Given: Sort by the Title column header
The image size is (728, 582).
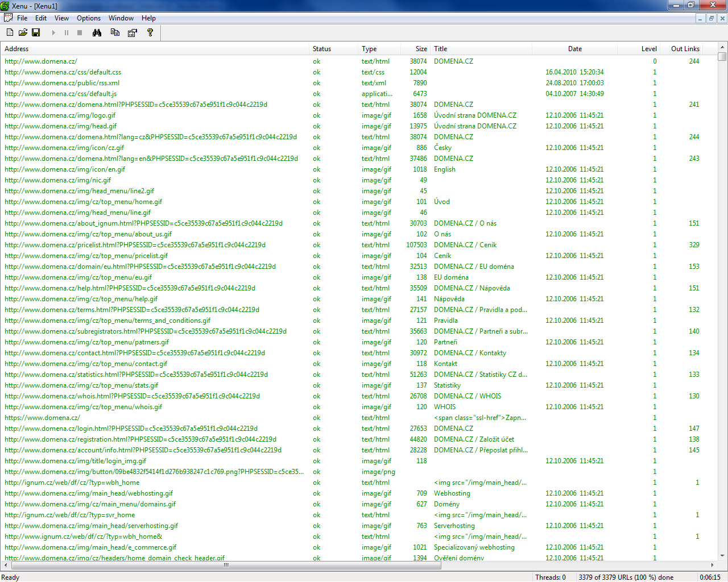Looking at the screenshot, I should (x=481, y=49).
